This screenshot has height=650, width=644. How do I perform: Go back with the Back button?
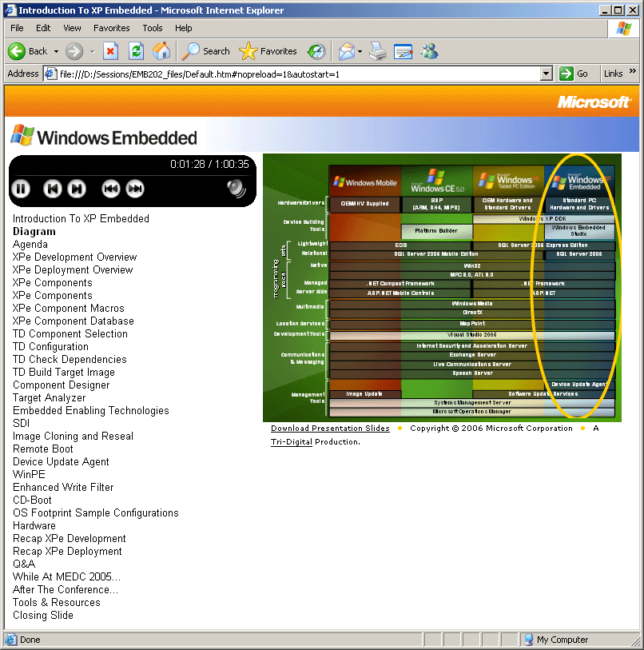(x=28, y=51)
